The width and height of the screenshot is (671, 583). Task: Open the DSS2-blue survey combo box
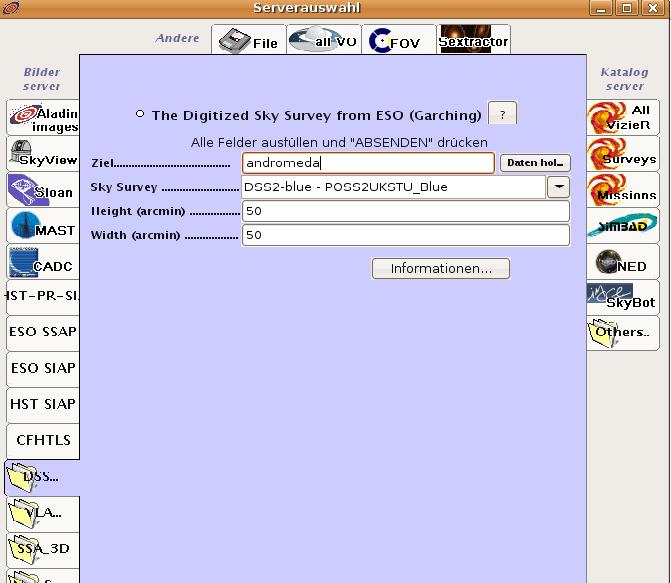(393, 187)
